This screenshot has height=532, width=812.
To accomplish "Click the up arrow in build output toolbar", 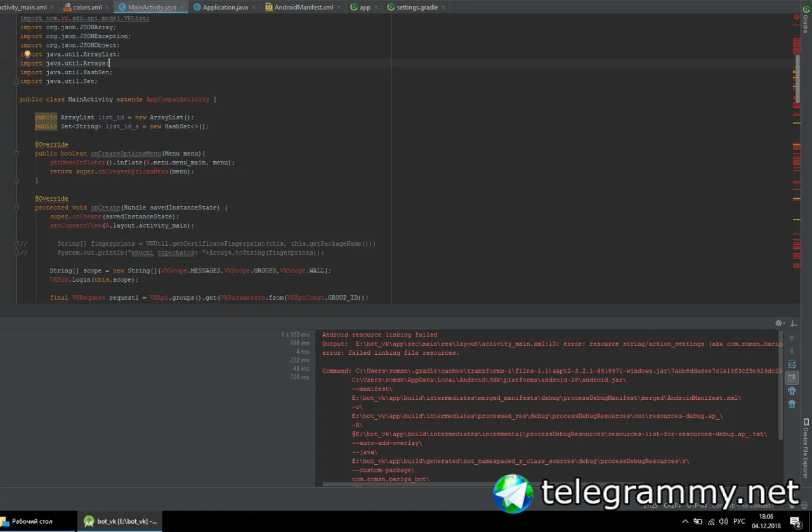I will 792,338.
